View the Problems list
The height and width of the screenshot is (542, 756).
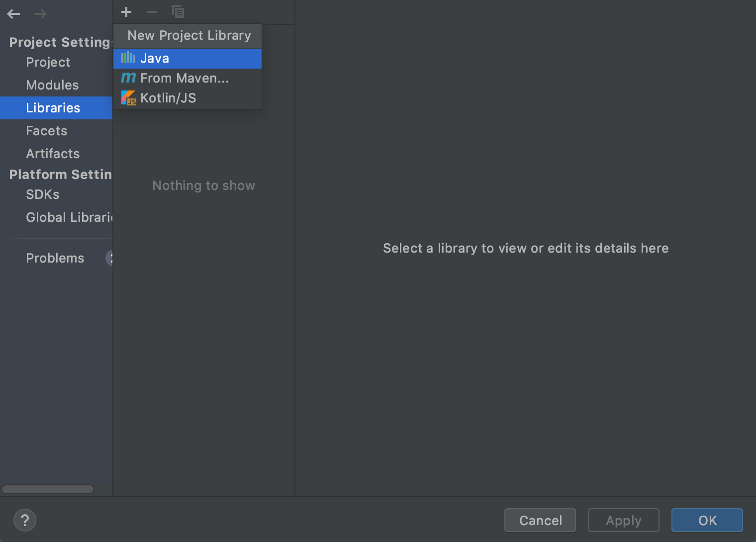(x=55, y=258)
